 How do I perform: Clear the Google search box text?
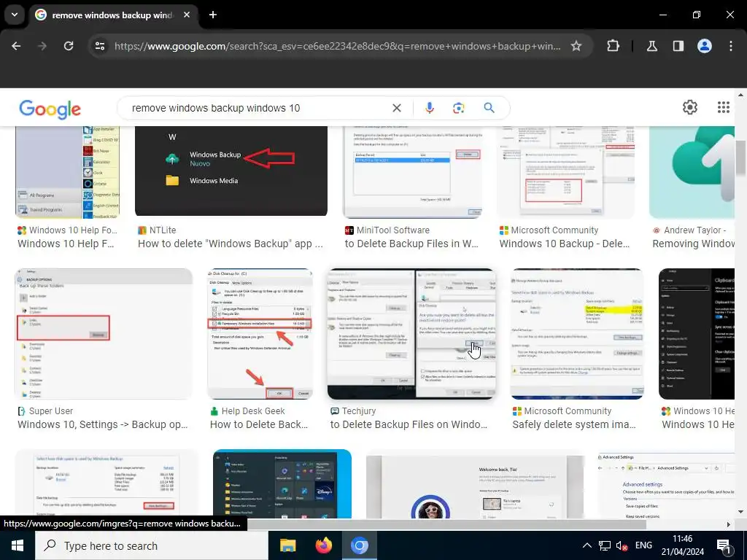click(x=396, y=108)
